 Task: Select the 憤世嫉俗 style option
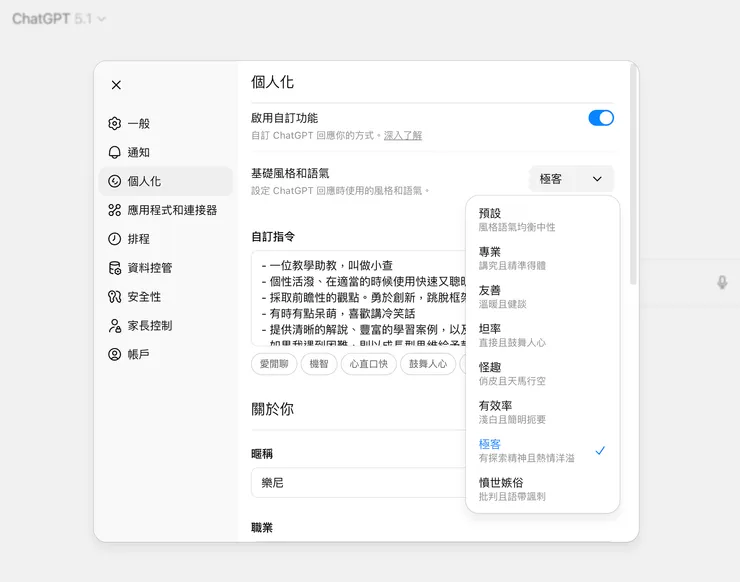click(x=542, y=489)
